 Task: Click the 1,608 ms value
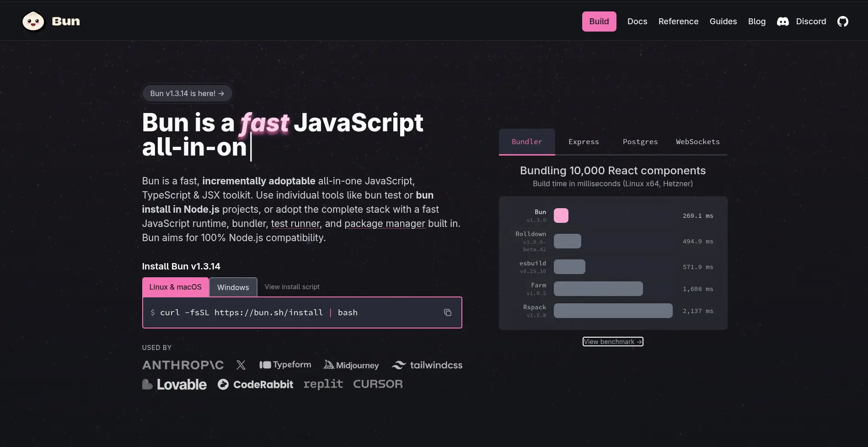coord(698,289)
